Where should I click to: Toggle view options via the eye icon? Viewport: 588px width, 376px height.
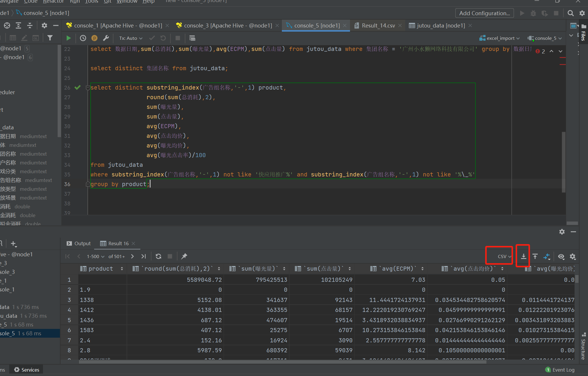(561, 257)
